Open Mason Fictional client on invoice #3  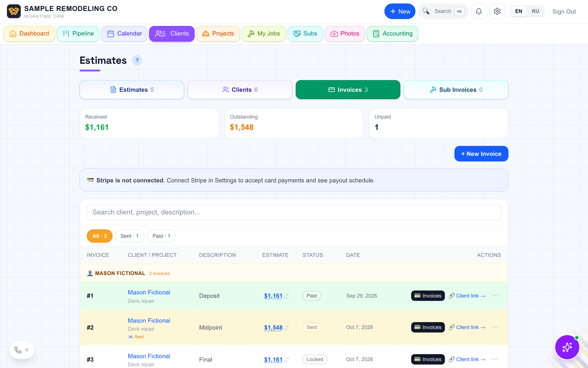[x=149, y=356]
